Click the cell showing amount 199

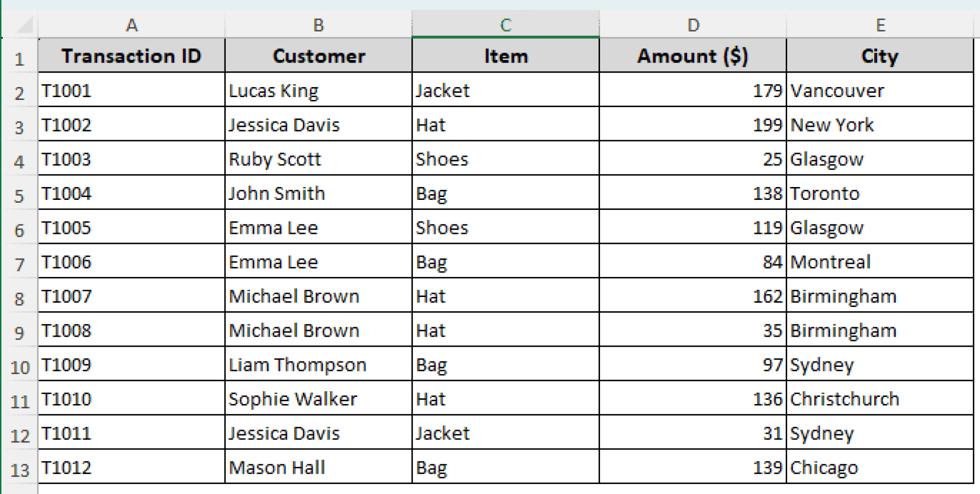click(x=692, y=125)
